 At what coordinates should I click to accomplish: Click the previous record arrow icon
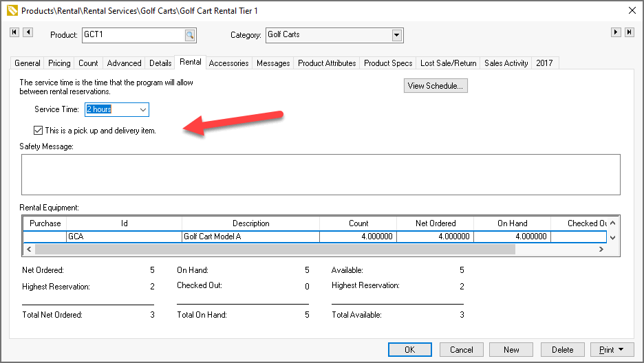tap(28, 32)
